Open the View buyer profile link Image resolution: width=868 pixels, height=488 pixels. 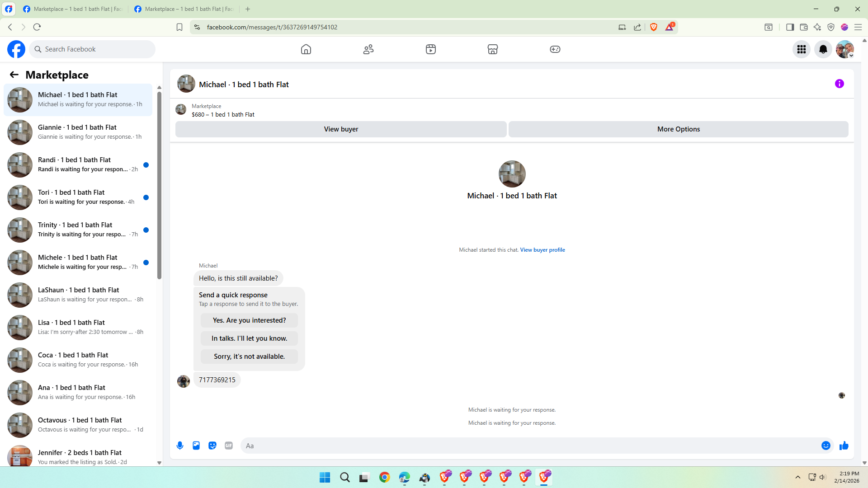click(542, 250)
